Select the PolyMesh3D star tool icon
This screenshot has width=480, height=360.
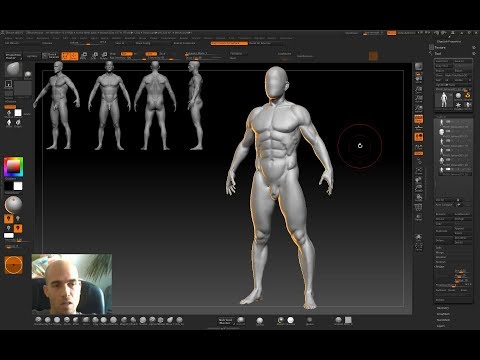tap(458, 105)
